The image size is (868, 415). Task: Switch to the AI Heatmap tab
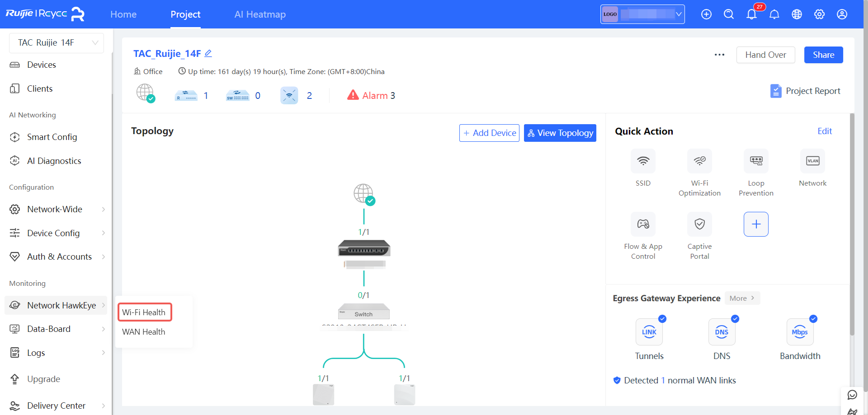[x=260, y=14]
